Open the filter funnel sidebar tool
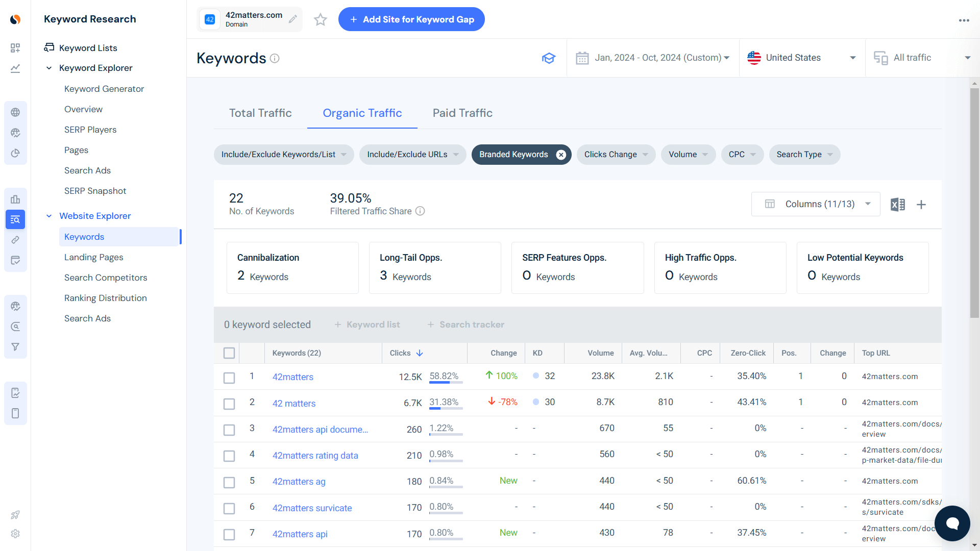The height and width of the screenshot is (551, 980). click(x=15, y=346)
